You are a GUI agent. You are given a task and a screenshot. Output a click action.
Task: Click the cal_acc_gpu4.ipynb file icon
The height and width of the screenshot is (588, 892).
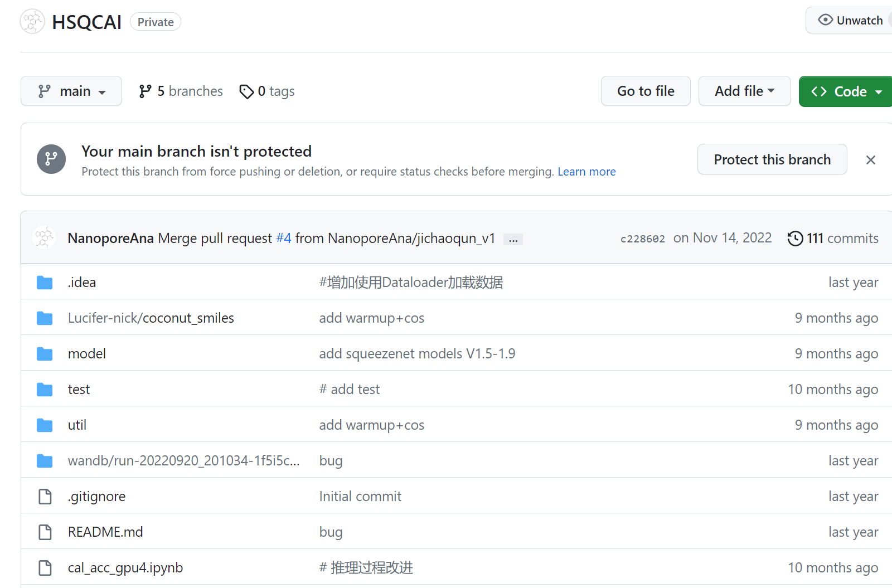click(x=45, y=567)
